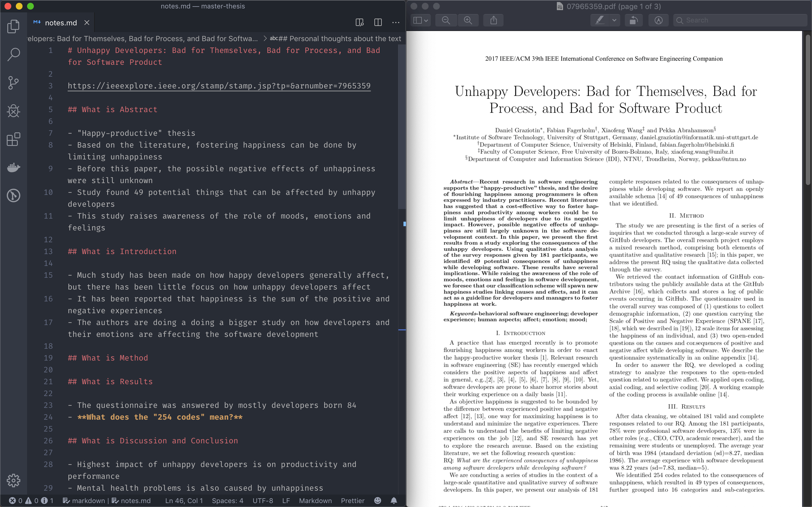
Task: Open editor more actions menu
Action: [x=396, y=23]
